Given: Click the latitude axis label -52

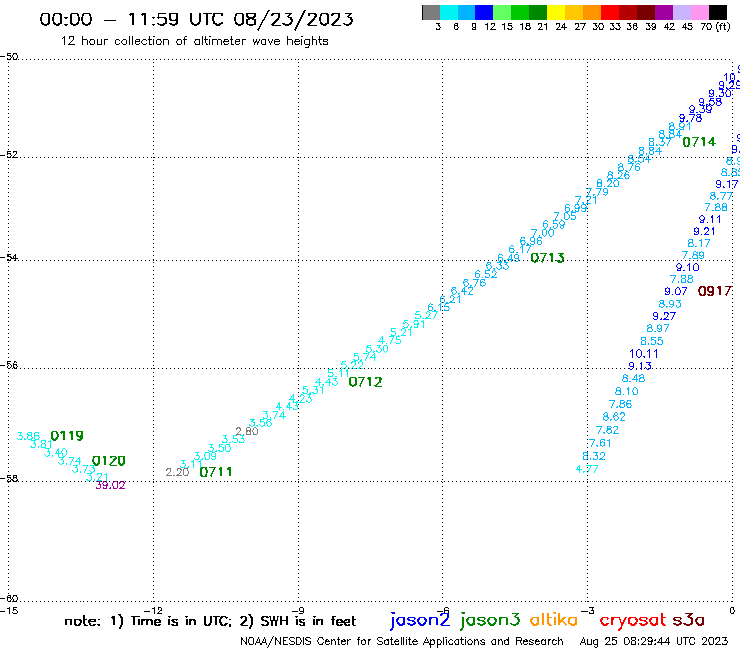Looking at the screenshot, I should tap(9, 154).
